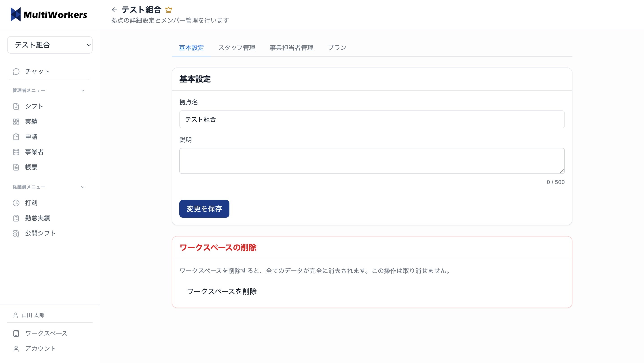Switch to the スタッフ管理 tab
Viewport: 644px width, 363px height.
[237, 48]
